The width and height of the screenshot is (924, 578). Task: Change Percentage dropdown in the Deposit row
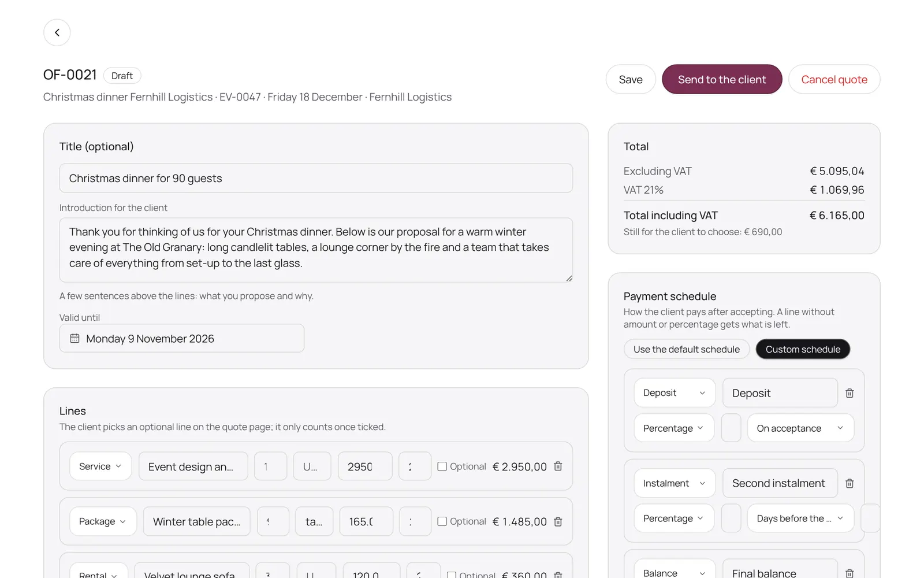[674, 428]
